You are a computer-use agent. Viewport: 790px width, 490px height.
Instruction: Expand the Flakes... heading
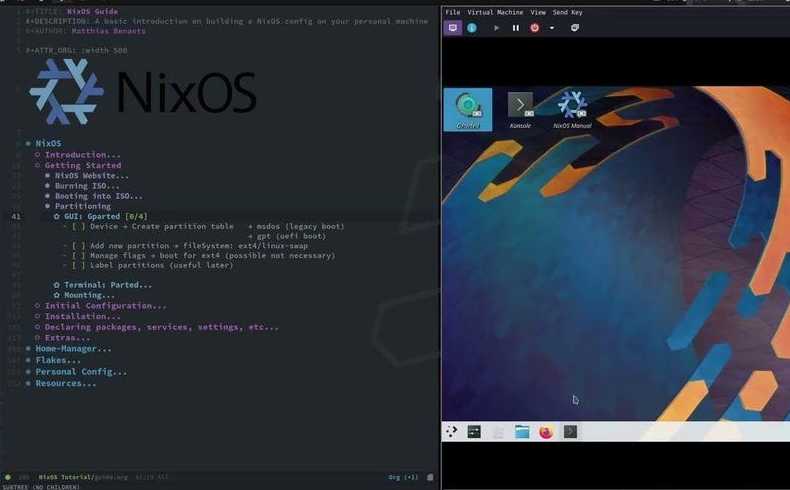[x=57, y=360]
